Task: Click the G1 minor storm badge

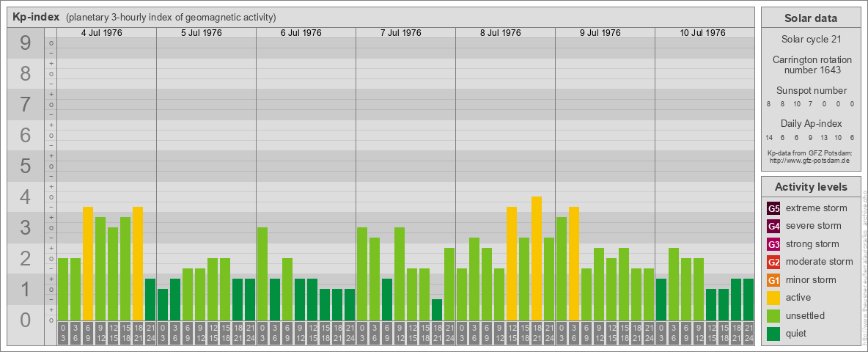Action: click(x=773, y=280)
